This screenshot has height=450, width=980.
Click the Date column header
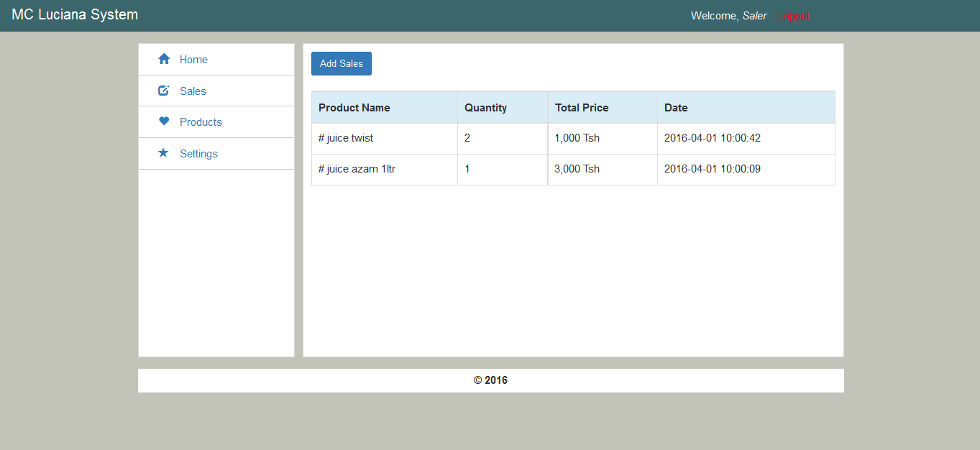675,106
